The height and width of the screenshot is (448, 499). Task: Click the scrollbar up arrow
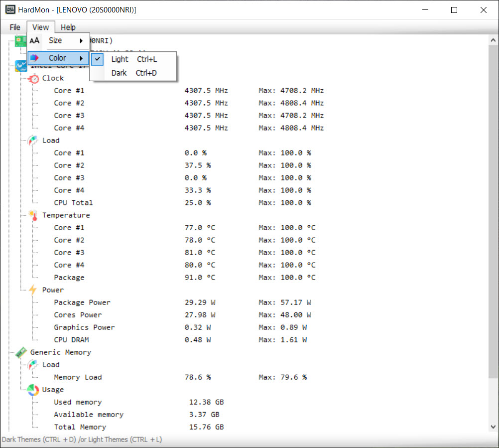(493, 40)
